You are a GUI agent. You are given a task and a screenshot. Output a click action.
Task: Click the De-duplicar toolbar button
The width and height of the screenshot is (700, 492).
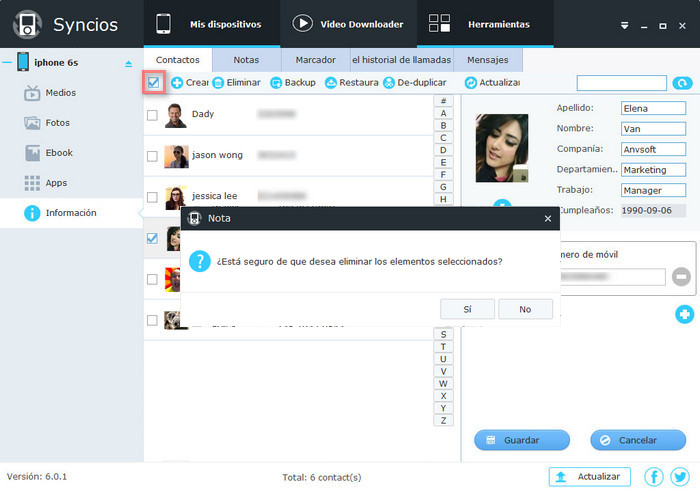(415, 83)
